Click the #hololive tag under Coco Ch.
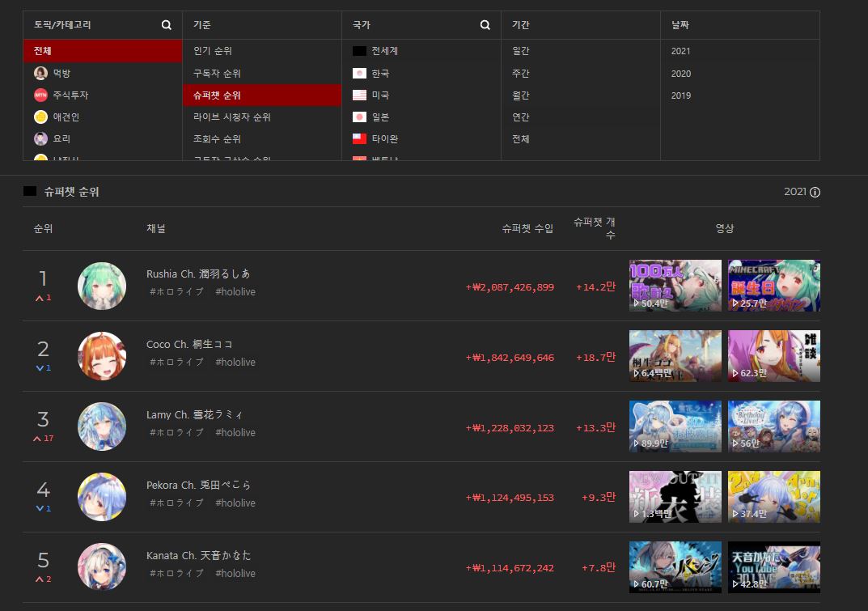This screenshot has width=868, height=611. [x=235, y=363]
